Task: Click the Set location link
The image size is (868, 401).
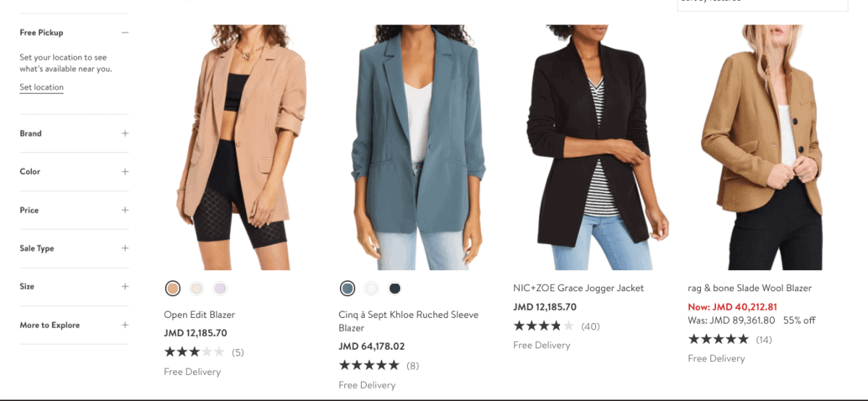Action: point(41,87)
